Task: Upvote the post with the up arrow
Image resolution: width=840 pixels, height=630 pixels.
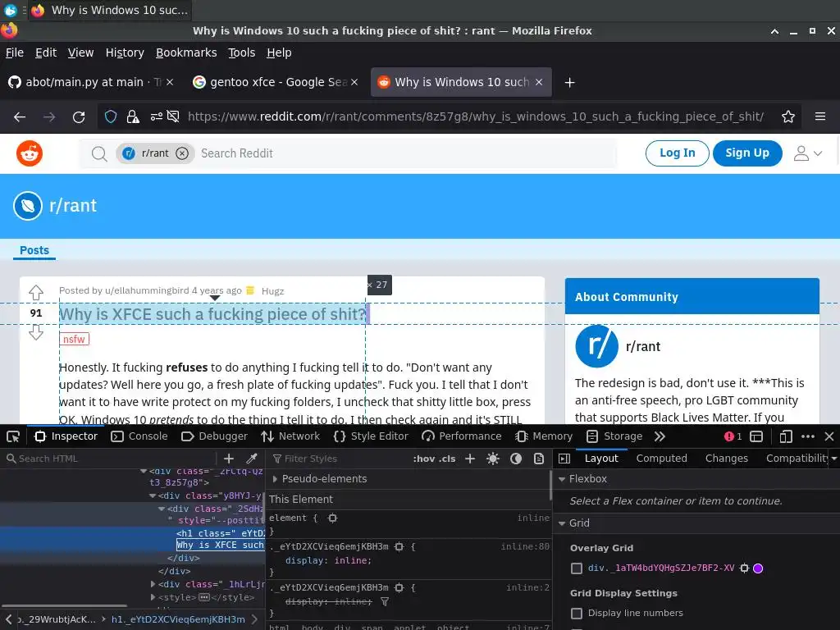Action: pyautogui.click(x=36, y=293)
